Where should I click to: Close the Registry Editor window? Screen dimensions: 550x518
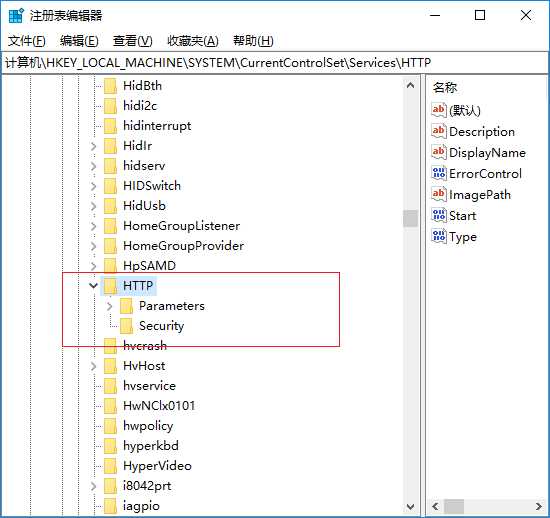coord(525,15)
